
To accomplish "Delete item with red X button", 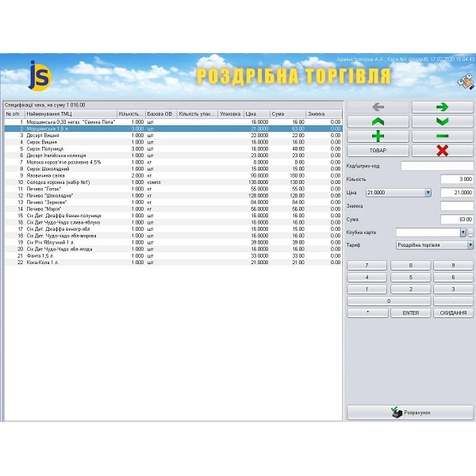I will coord(442,150).
